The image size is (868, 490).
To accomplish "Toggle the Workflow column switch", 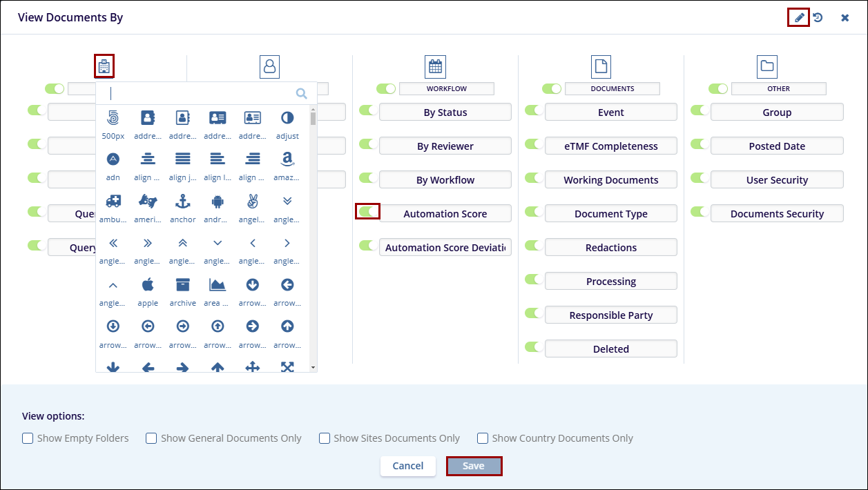I will pos(386,88).
